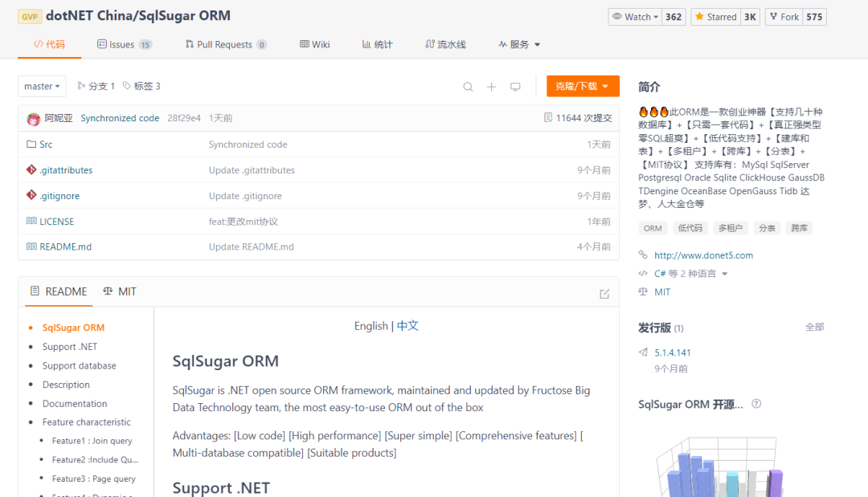Toggle Watch on this repository
This screenshot has width=868, height=497.
[634, 15]
